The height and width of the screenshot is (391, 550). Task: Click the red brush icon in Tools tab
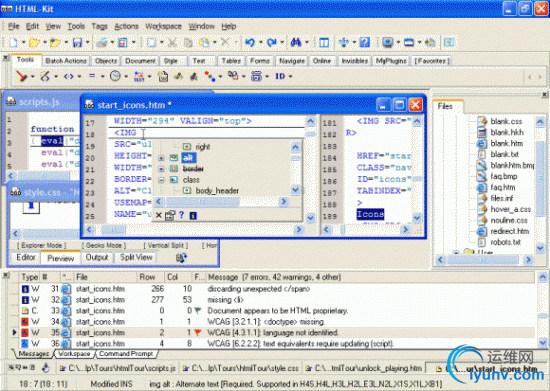pyautogui.click(x=22, y=76)
